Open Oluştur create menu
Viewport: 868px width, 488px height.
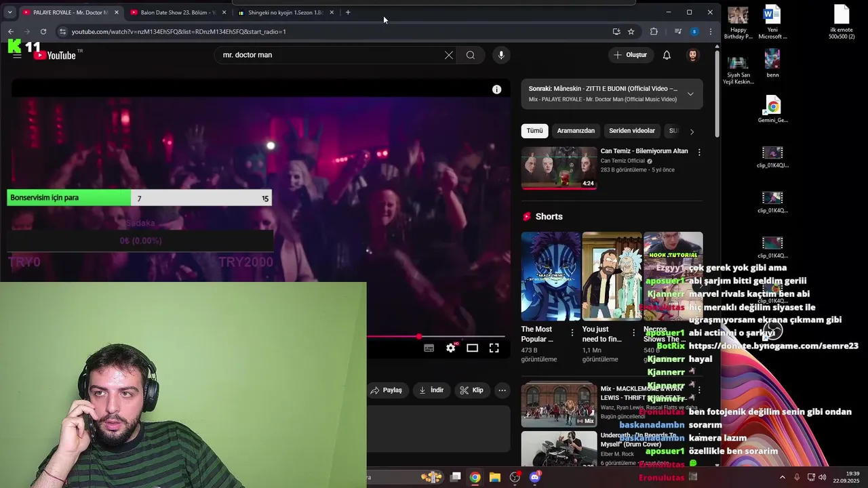click(x=631, y=55)
